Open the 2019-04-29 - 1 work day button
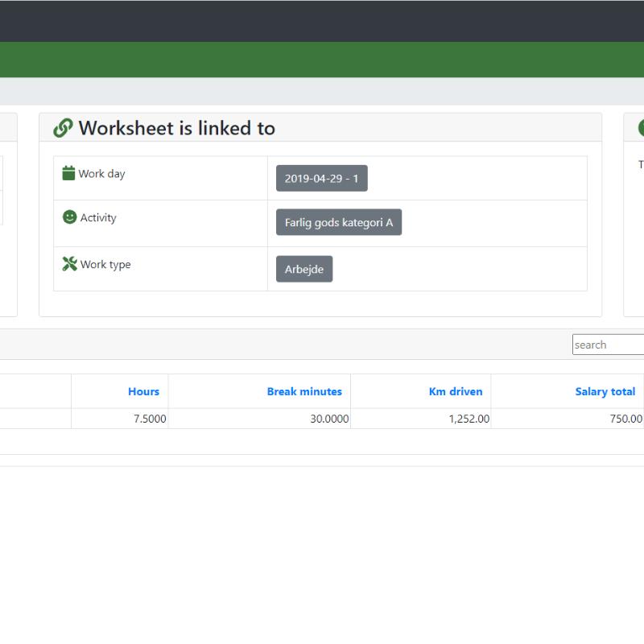The width and height of the screenshot is (644, 644). (321, 179)
